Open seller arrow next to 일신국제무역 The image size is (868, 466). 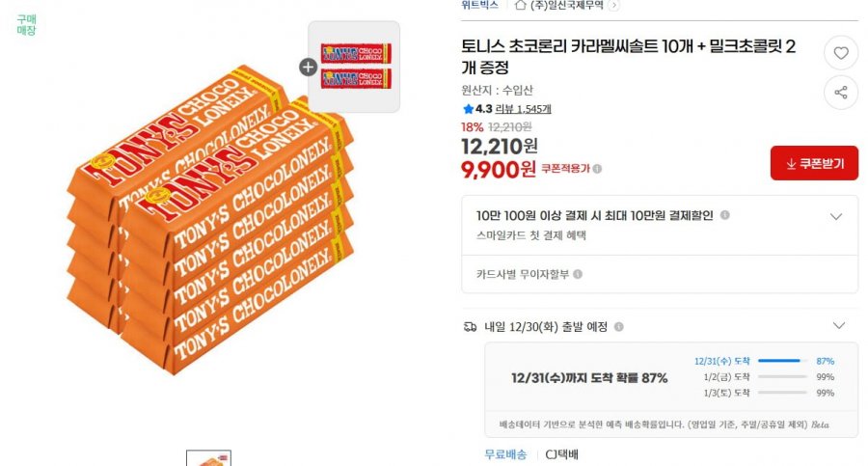[x=613, y=6]
